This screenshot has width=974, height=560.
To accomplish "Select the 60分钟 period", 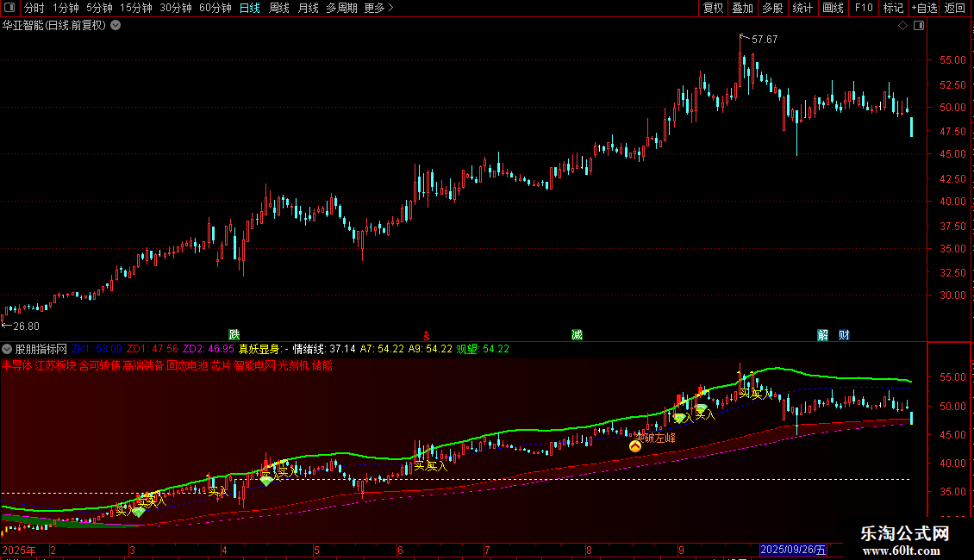I will click(215, 8).
